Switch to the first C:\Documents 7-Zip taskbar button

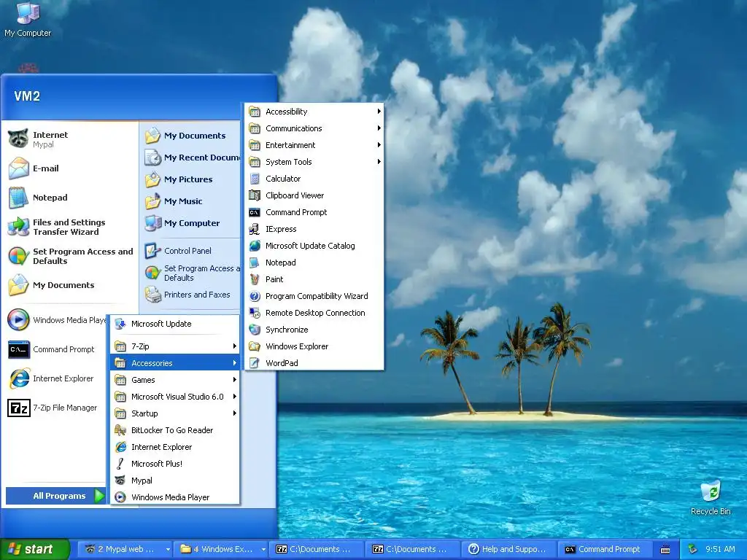click(316, 550)
